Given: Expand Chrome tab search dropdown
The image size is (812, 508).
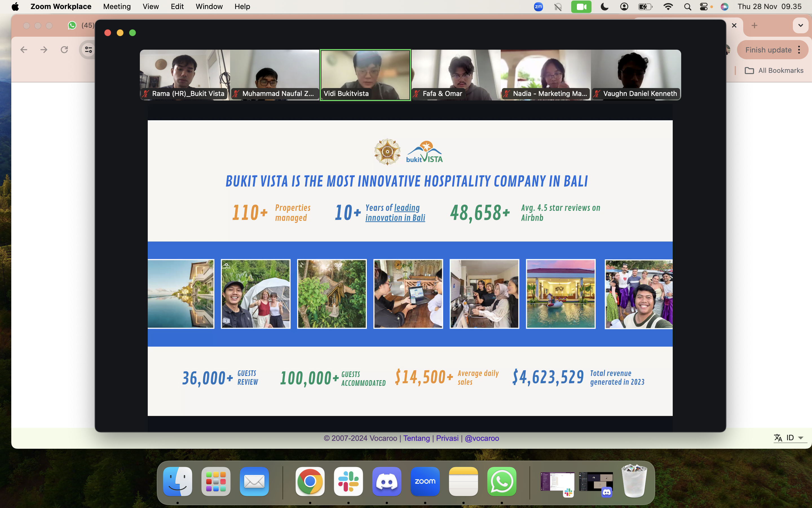Looking at the screenshot, I should (801, 25).
